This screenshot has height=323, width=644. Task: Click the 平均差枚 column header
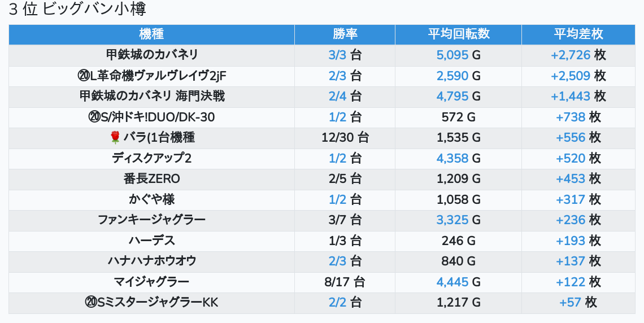[x=578, y=34]
